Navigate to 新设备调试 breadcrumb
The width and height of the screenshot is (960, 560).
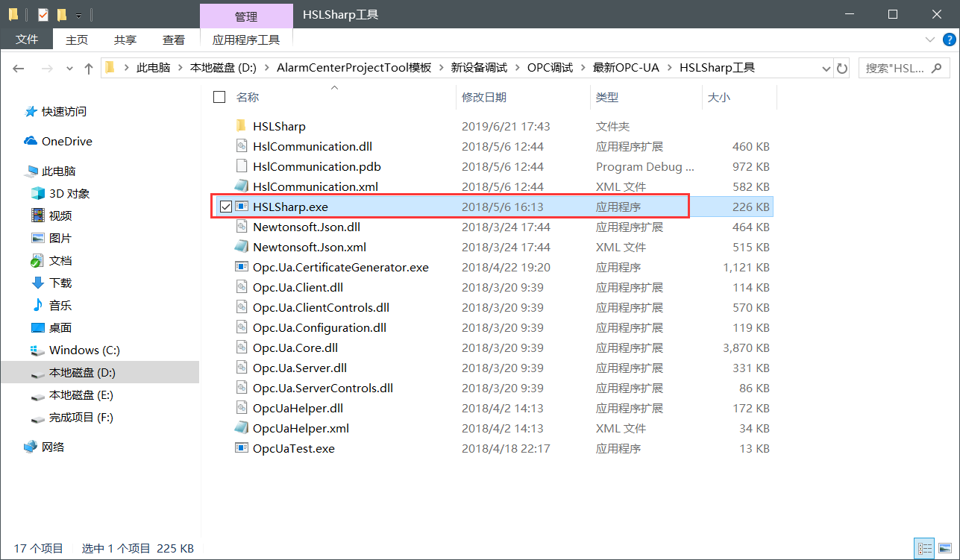[x=479, y=68]
